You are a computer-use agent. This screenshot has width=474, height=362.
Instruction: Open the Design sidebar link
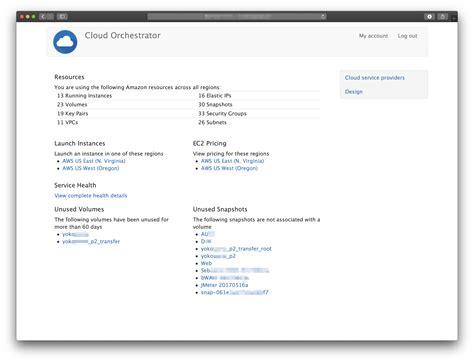pos(354,92)
